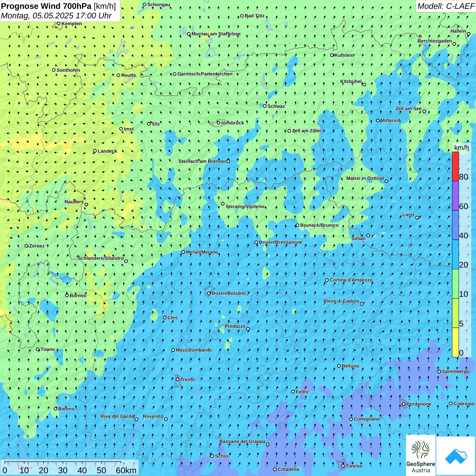Click the Steinach am Brenner label
This screenshot has height=476, width=476.
(x=202, y=161)
